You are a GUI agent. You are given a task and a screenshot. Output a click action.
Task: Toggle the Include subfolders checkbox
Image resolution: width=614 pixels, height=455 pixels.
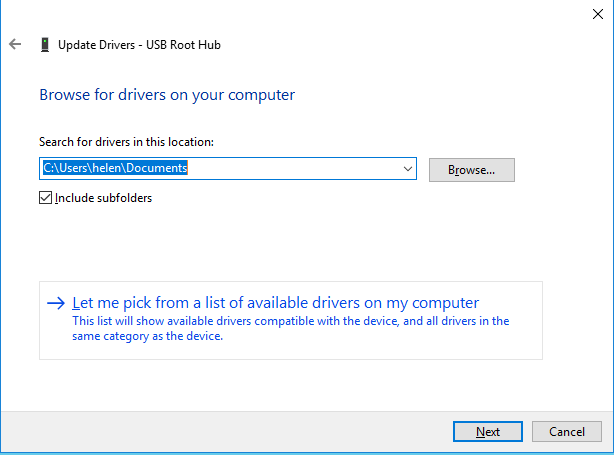(45, 198)
